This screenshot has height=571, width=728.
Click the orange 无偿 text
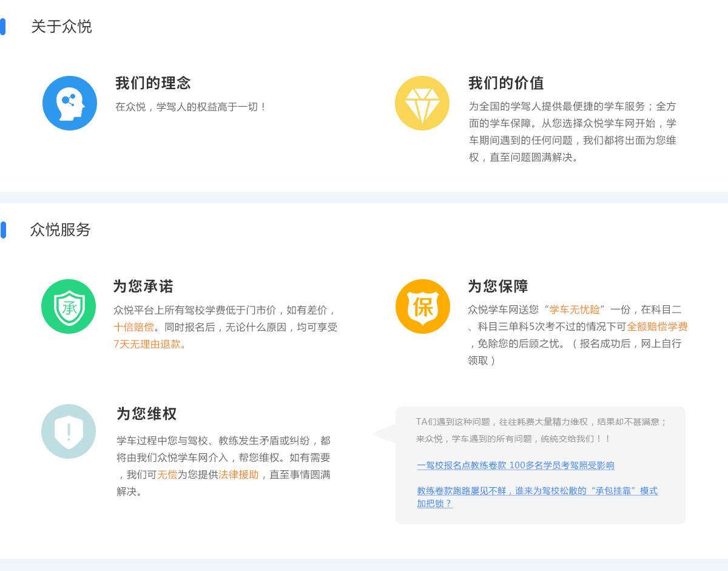[x=167, y=475]
